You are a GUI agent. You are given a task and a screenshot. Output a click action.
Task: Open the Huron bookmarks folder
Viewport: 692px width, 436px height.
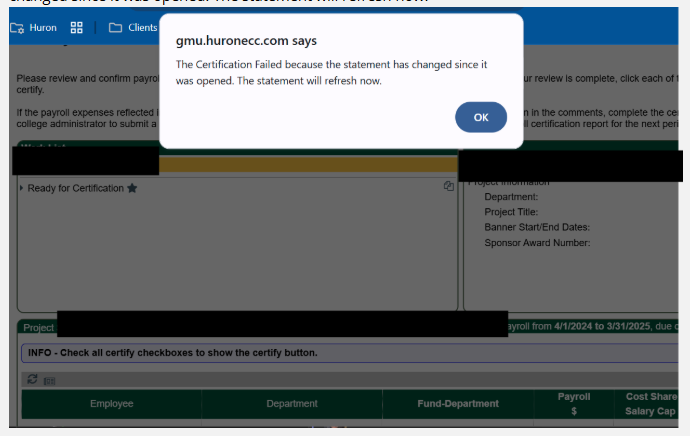tap(34, 27)
